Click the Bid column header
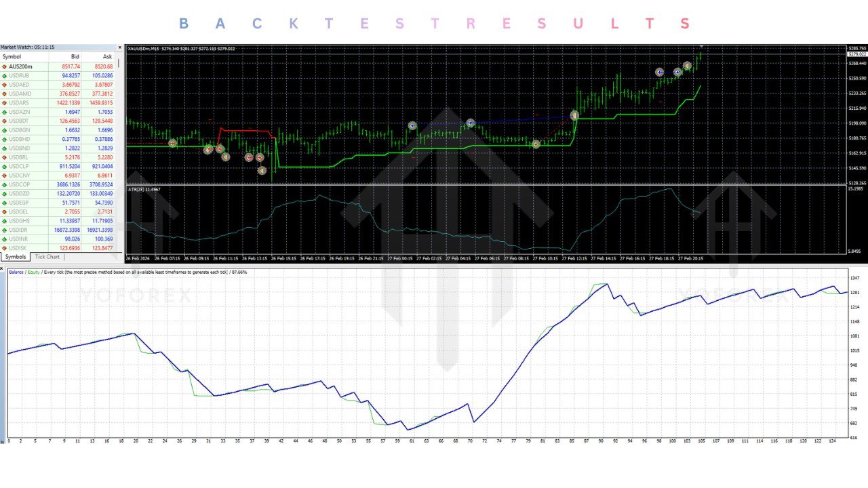The image size is (868, 488). click(75, 57)
